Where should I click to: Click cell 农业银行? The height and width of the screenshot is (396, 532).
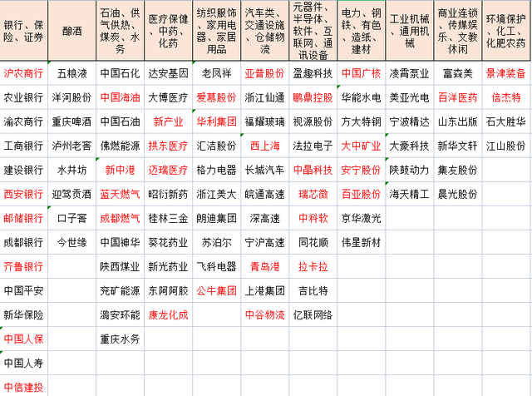click(x=24, y=97)
